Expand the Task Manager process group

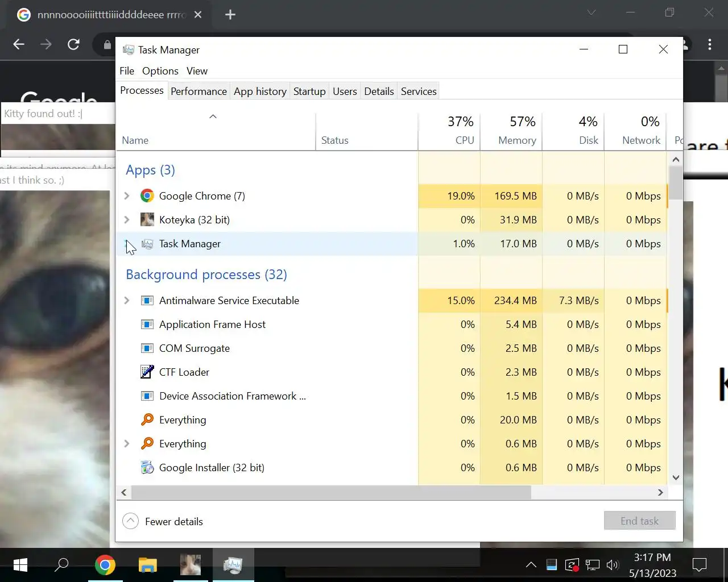[x=127, y=244]
